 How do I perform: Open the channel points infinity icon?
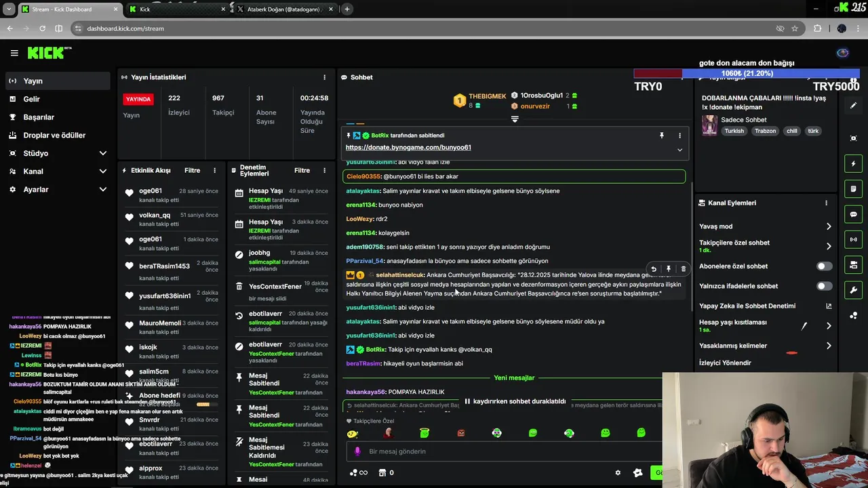point(359,473)
